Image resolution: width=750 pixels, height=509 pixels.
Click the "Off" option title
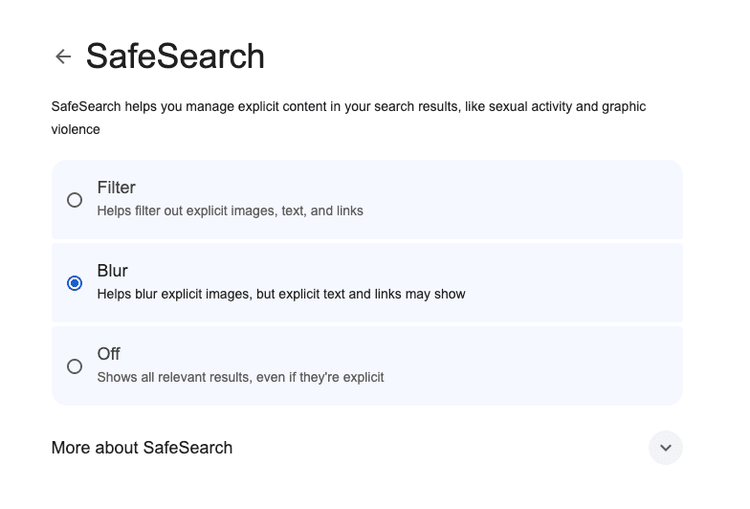point(109,354)
